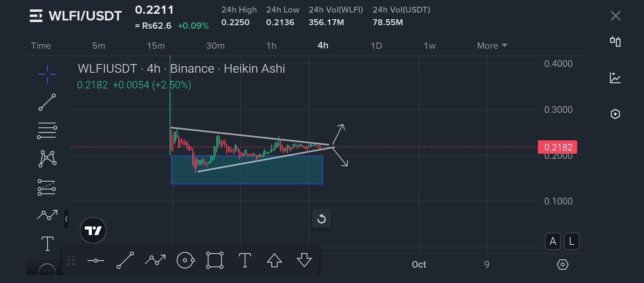Click the TradingView logo button
644x283 pixels.
(x=93, y=230)
